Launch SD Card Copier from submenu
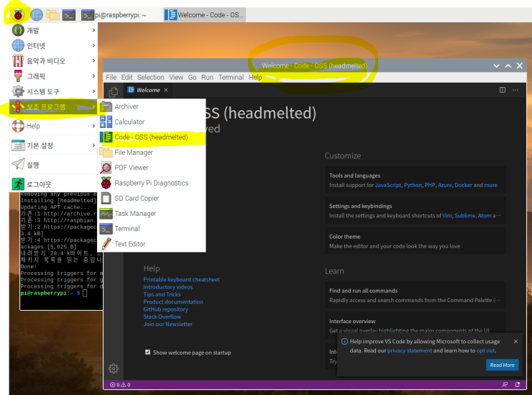The width and height of the screenshot is (532, 395). 152,198
